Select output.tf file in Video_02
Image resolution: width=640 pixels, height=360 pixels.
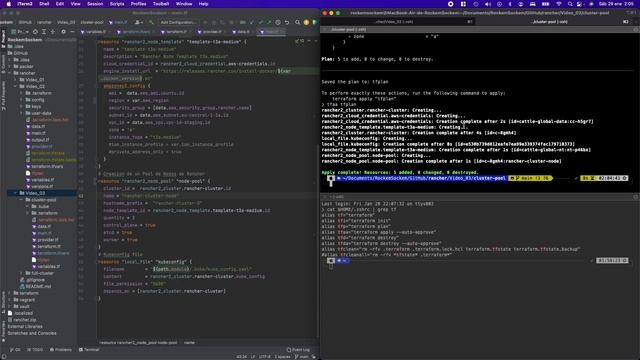(x=40, y=140)
